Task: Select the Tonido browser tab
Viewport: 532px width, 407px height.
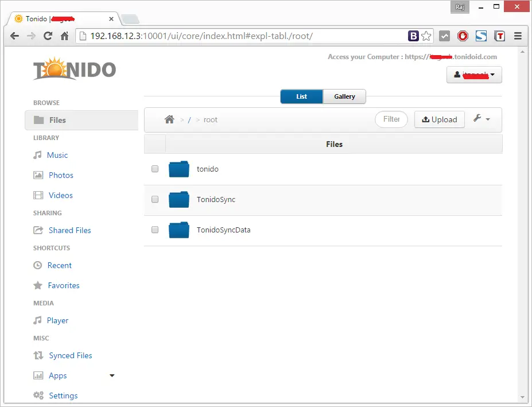Action: [63, 19]
